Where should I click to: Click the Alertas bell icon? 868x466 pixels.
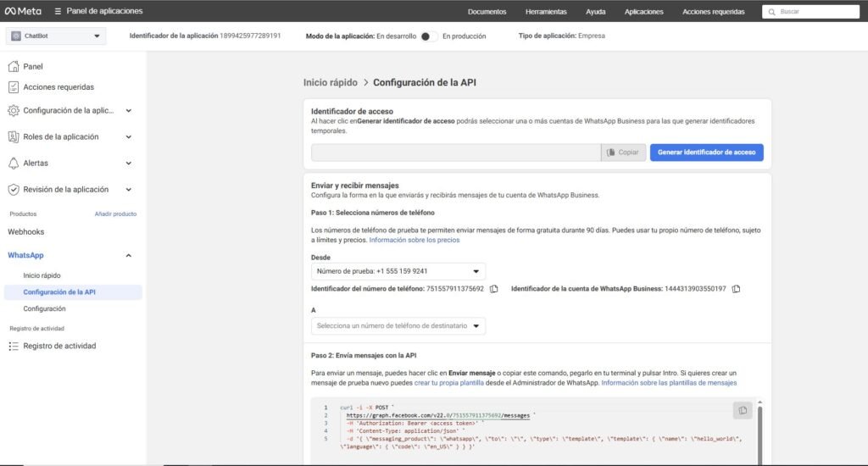(x=14, y=163)
